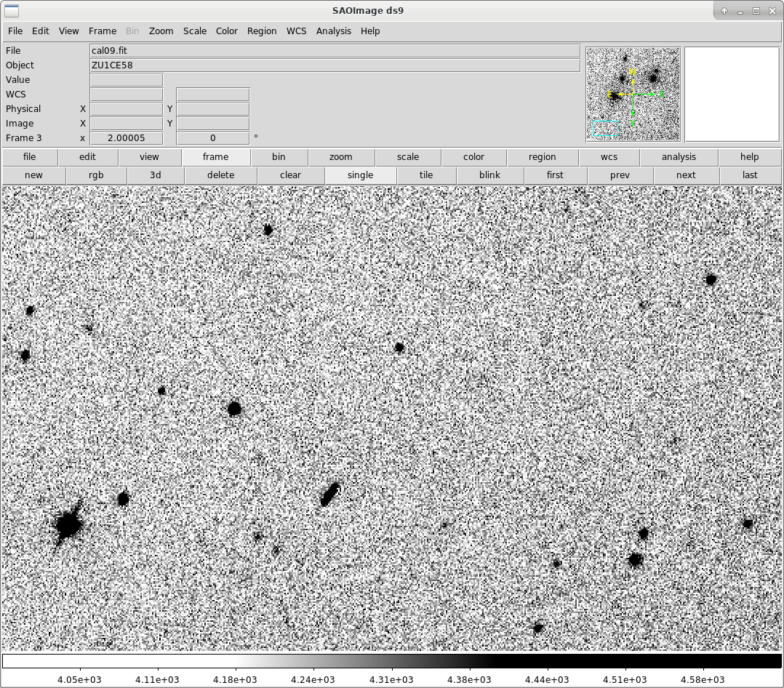Switch to tile frame display
The image size is (784, 688).
tap(426, 175)
